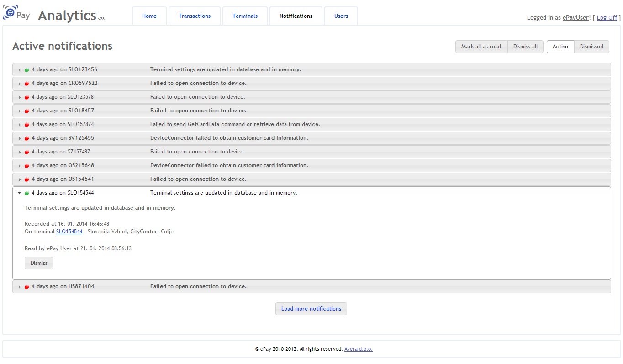The width and height of the screenshot is (623, 364).
Task: Dismiss the SLO154544 notification
Action: tap(39, 263)
